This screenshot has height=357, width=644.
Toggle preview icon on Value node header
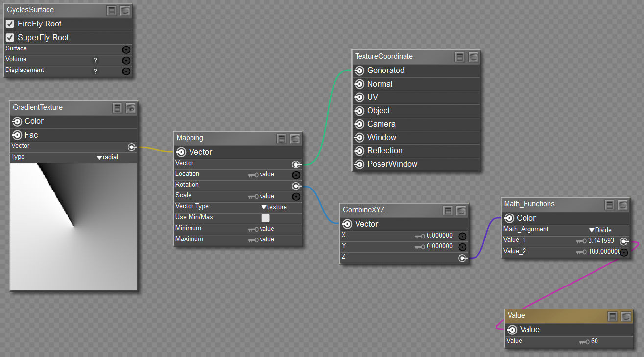(626, 316)
